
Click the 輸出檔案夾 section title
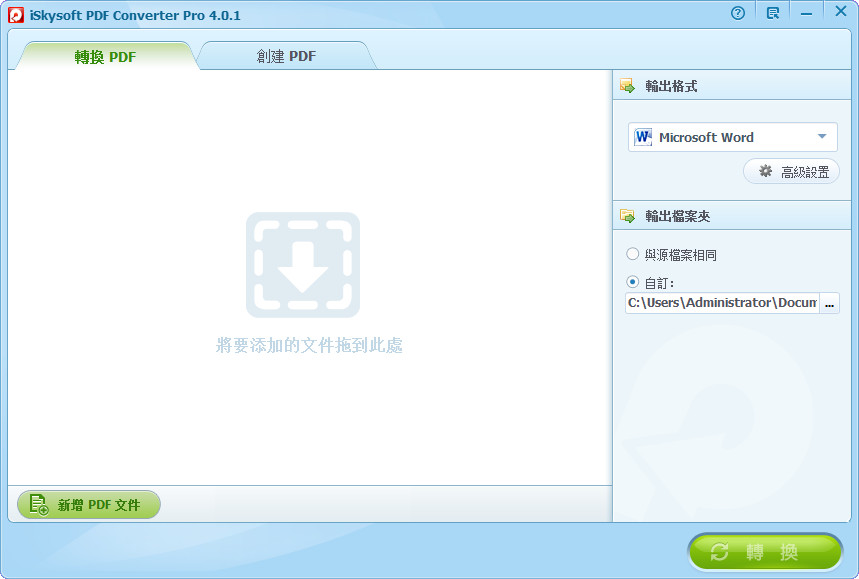pyautogui.click(x=678, y=216)
